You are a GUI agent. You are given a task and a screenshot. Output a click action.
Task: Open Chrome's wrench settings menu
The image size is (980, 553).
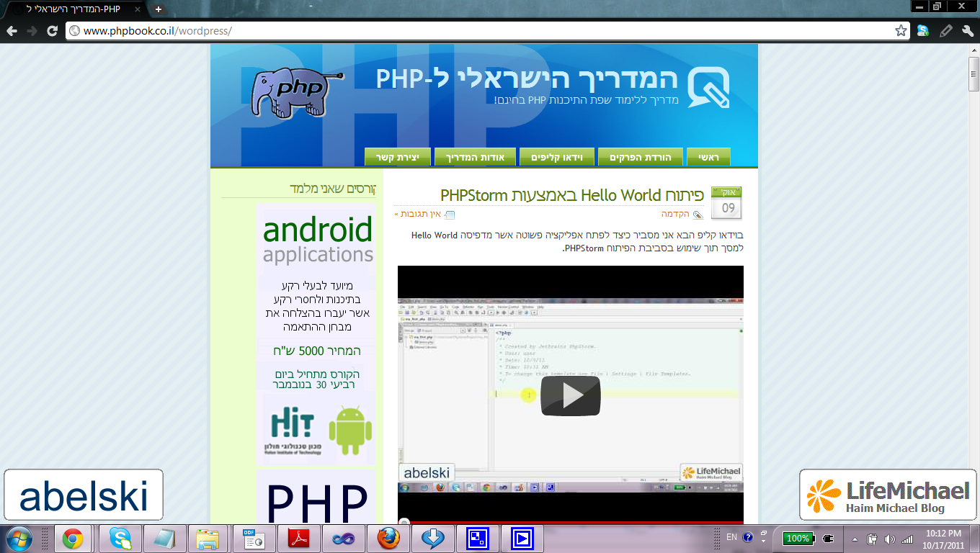coord(968,31)
